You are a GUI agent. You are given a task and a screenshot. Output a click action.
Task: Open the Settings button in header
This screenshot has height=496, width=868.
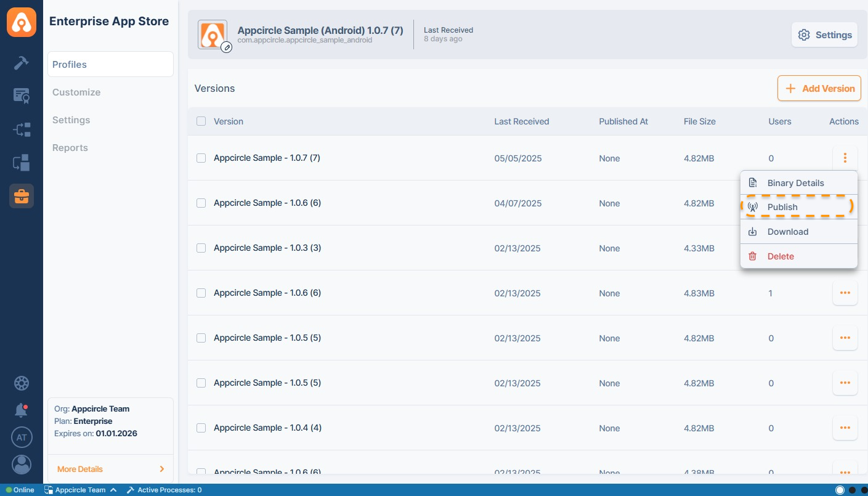[x=825, y=35]
